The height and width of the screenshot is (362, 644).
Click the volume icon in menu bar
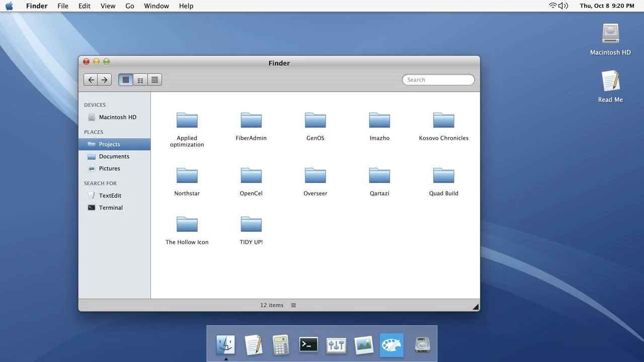click(563, 6)
